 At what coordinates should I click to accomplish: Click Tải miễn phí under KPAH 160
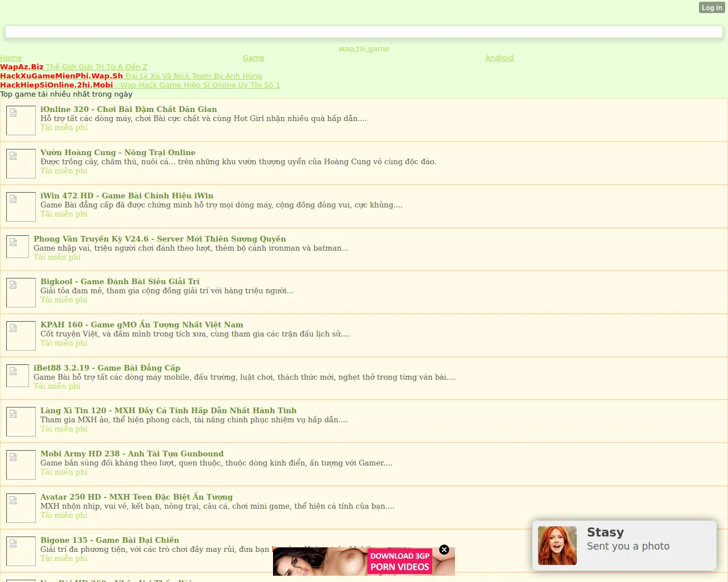[64, 343]
